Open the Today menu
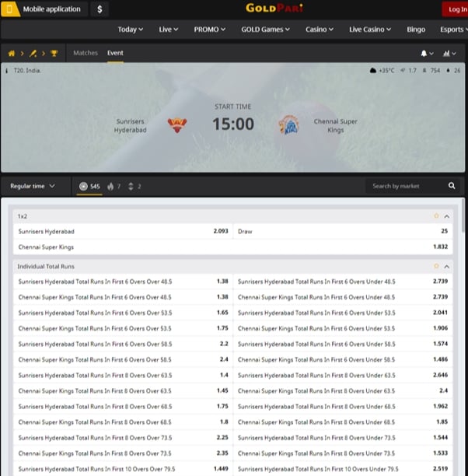Screen dimensions: 468x476 [x=130, y=30]
